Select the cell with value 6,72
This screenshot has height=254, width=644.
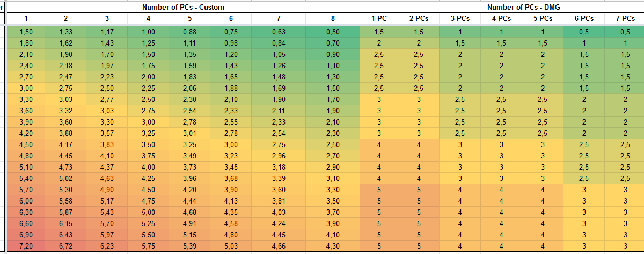point(65,246)
